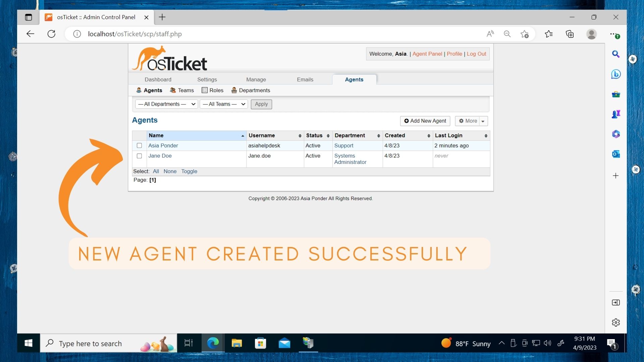Viewport: 644px width, 362px height.
Task: Check the Asia Ponder row checkbox
Action: click(x=139, y=145)
